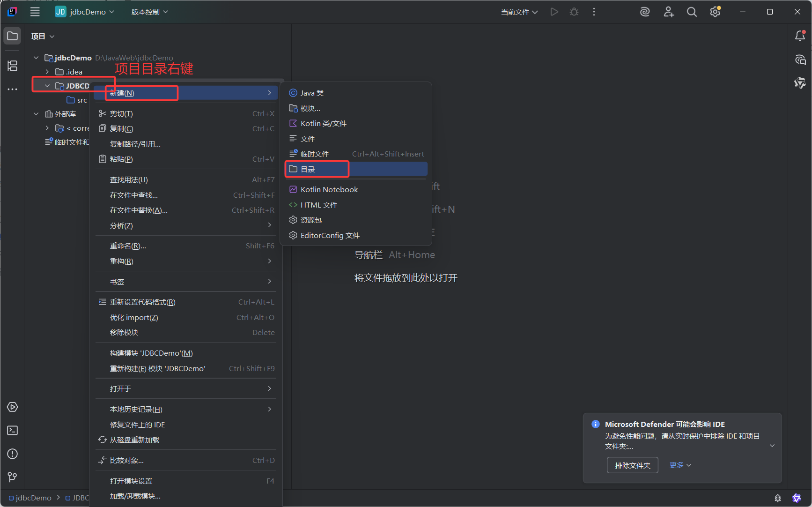Image resolution: width=812 pixels, height=507 pixels.
Task: Choose 从磁盘重新加载 menu entry
Action: (x=185, y=440)
